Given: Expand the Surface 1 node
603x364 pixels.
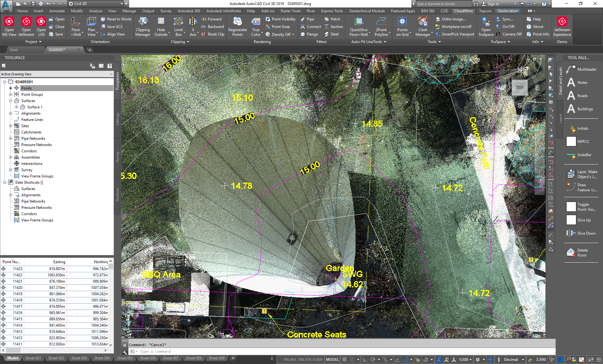Looking at the screenshot, I should click(16, 107).
